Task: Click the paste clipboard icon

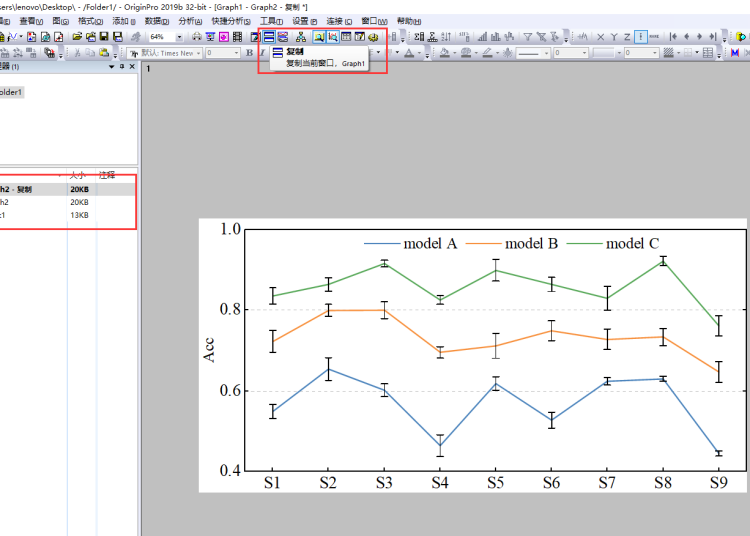Action: click(x=104, y=53)
